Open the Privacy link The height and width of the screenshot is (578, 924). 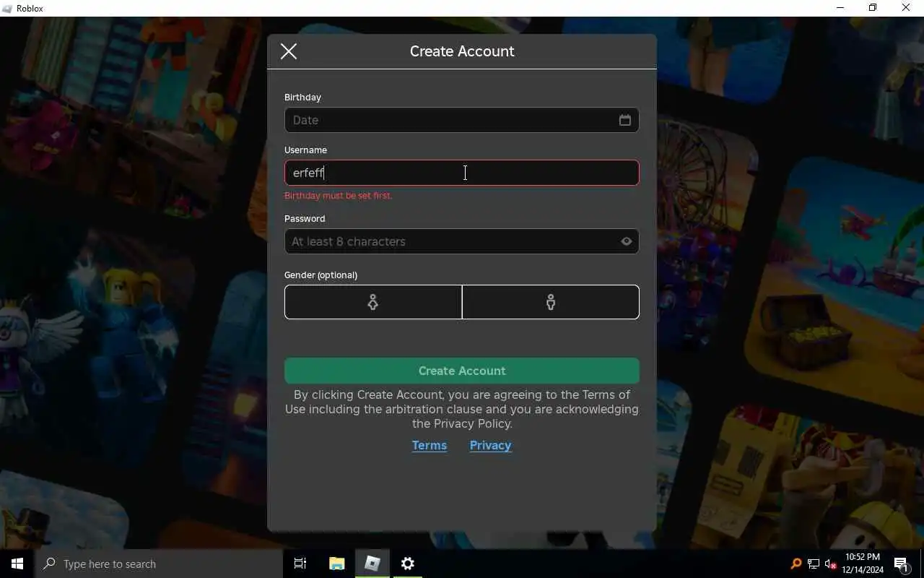point(490,445)
